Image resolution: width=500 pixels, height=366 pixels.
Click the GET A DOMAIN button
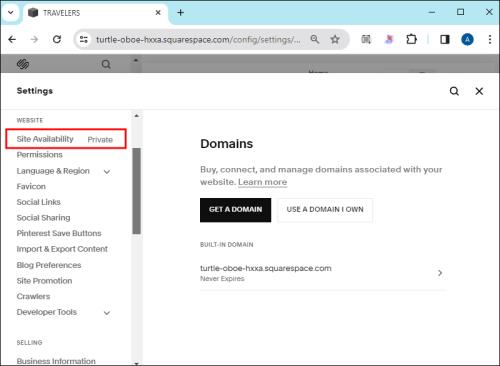pyautogui.click(x=235, y=210)
